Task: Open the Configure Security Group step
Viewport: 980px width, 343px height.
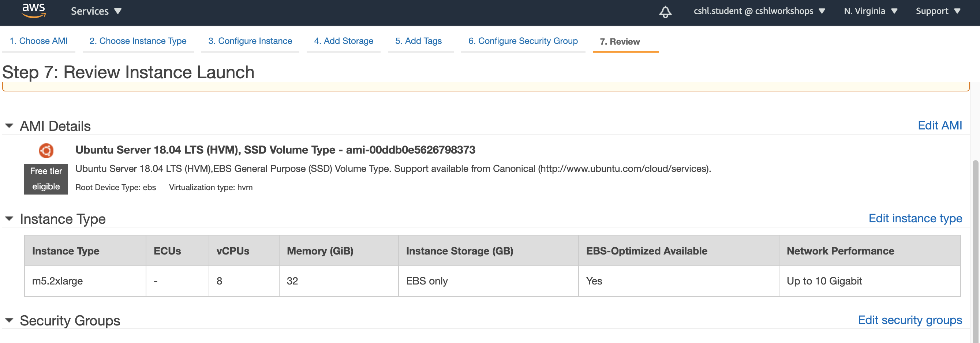Action: (523, 41)
